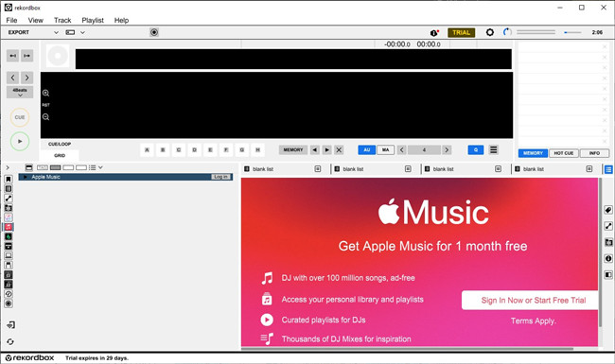Open the Playlist menu
This screenshot has width=615, height=364.
pyautogui.click(x=93, y=21)
